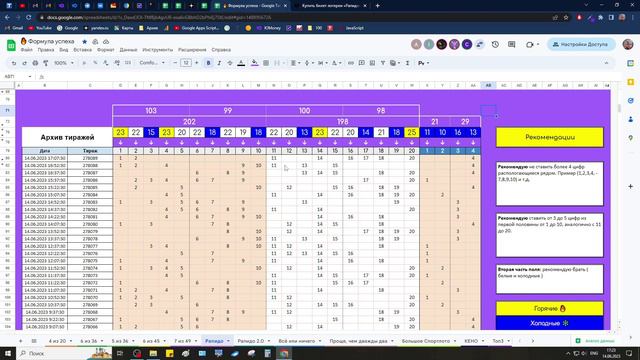Insert a chart from the toolbar
640x360 pixels.
[x=372, y=63]
